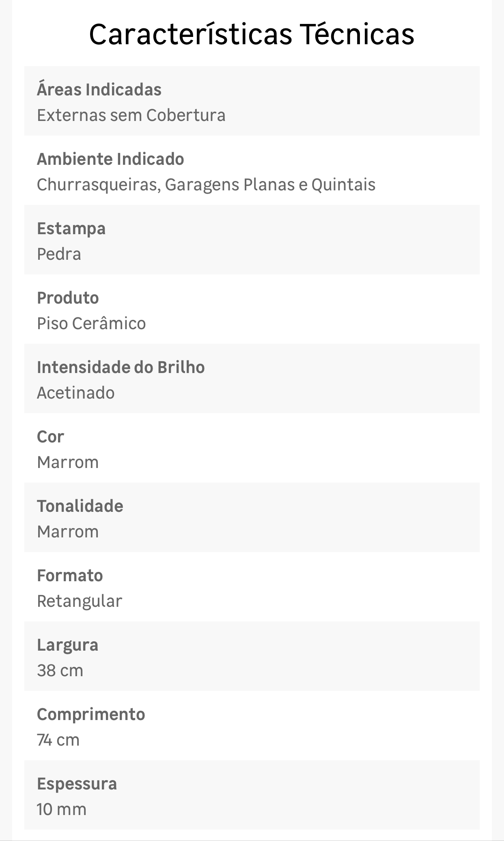Select the Cor row label
Viewport: 504px width, 841px height.
(50, 437)
